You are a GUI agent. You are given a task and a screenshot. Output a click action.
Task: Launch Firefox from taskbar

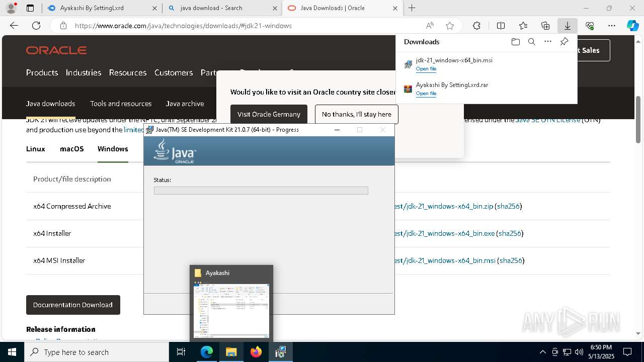pyautogui.click(x=256, y=352)
